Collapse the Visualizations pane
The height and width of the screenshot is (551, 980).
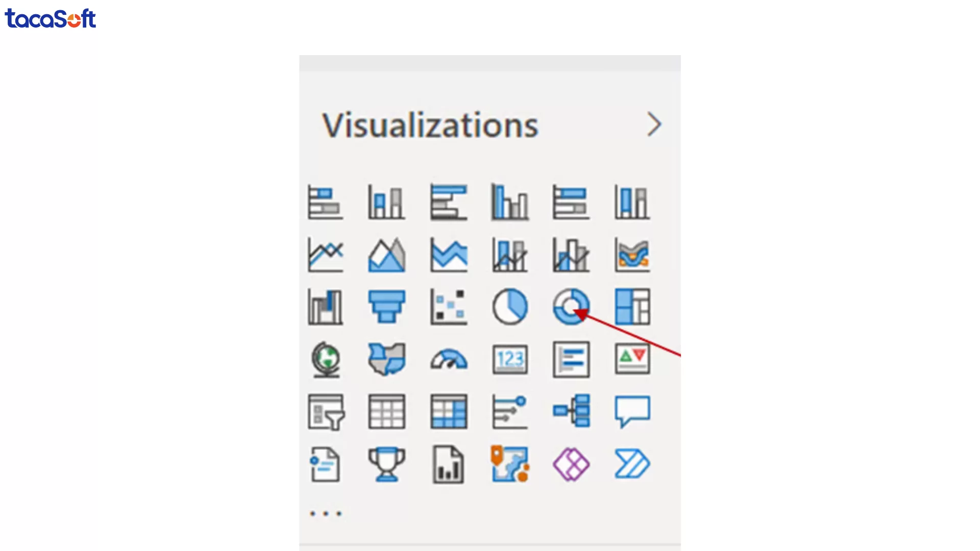[x=655, y=124]
